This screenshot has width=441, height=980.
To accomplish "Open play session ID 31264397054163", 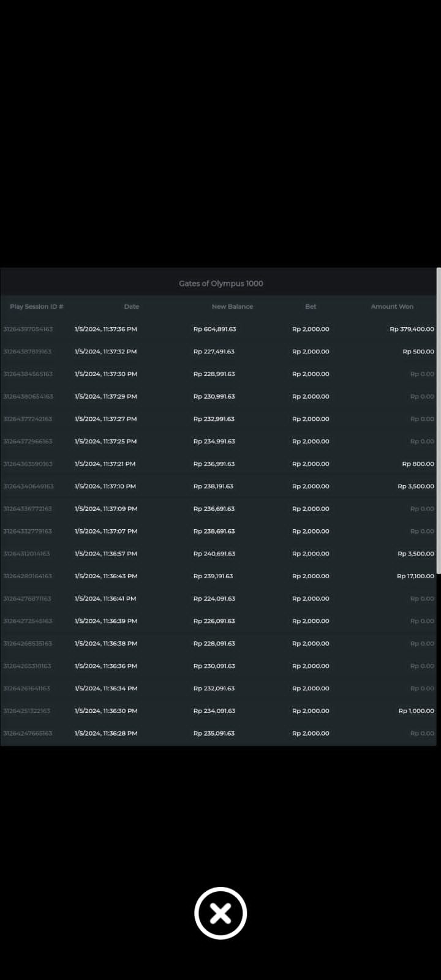I will pyautogui.click(x=28, y=329).
